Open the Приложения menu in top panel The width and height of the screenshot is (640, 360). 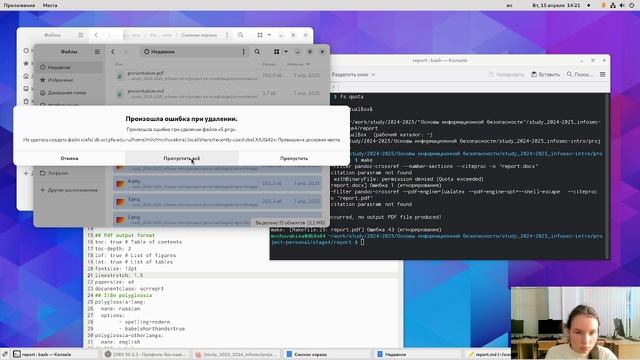(19, 5)
